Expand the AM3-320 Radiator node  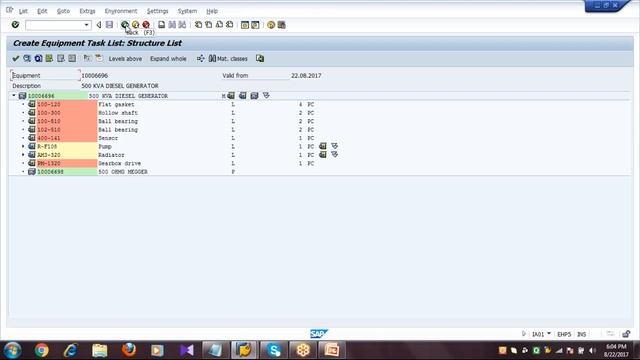pos(23,155)
